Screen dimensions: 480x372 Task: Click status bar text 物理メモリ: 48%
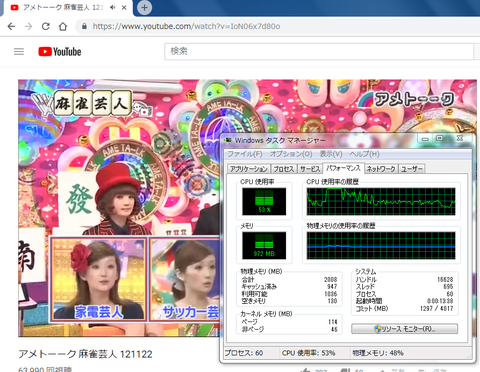coord(378,353)
